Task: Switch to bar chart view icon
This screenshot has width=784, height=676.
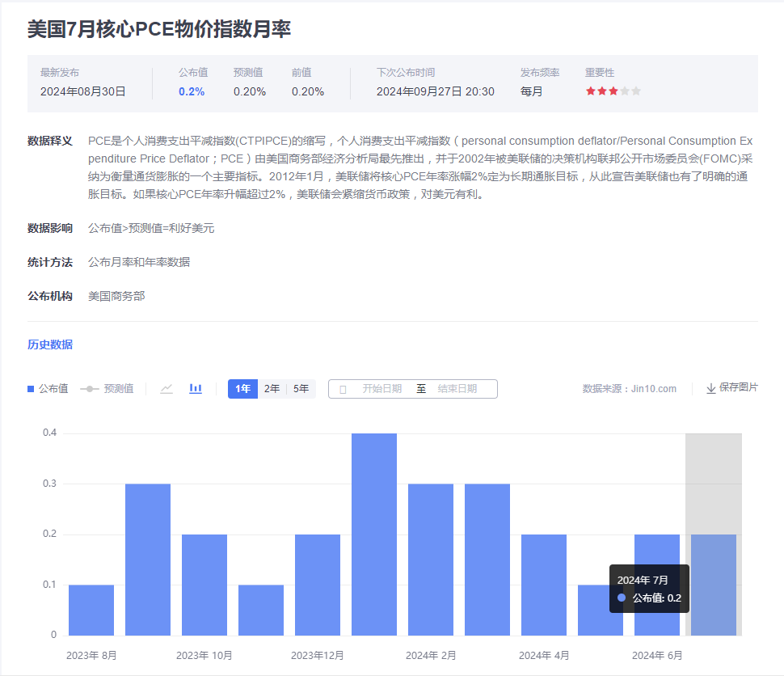Action: coord(196,389)
